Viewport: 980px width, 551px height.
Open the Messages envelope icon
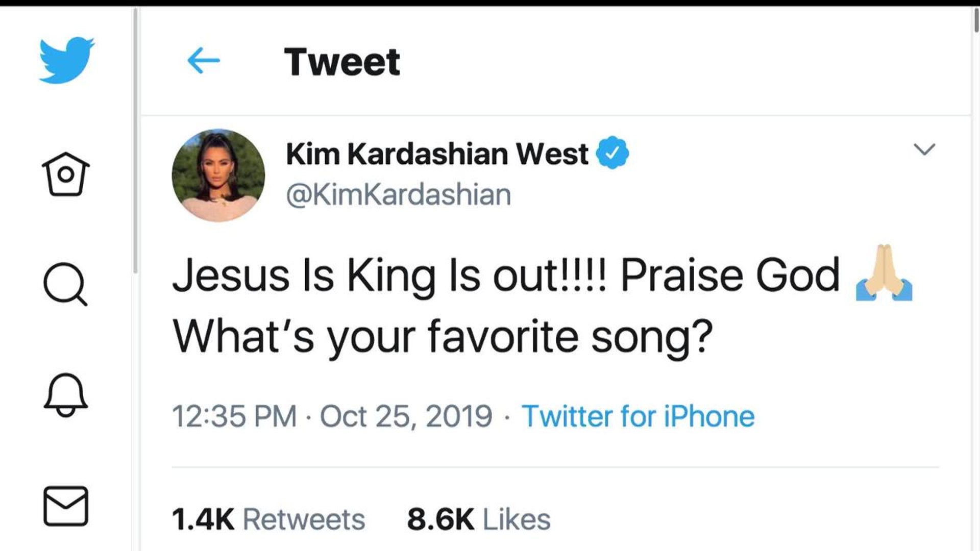[65, 506]
